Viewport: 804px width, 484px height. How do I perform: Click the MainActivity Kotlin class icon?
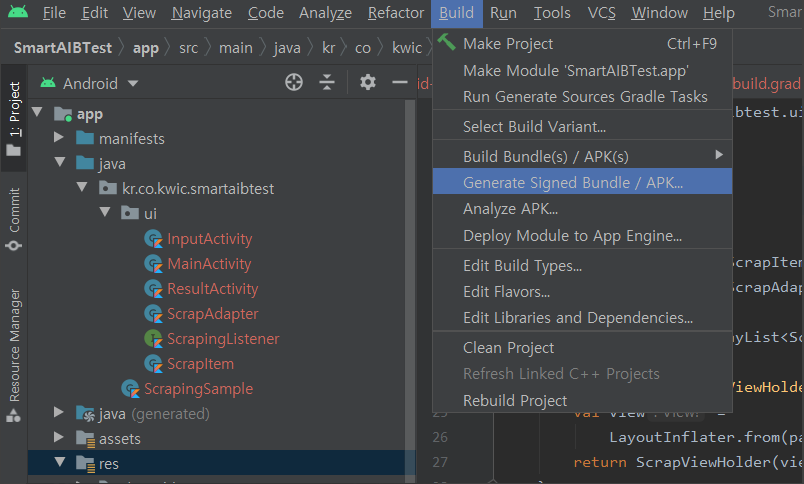[153, 264]
